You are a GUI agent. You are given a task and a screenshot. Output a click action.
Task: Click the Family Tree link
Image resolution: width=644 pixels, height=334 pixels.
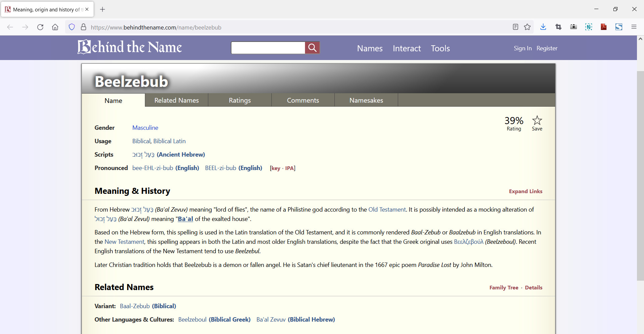(x=503, y=288)
